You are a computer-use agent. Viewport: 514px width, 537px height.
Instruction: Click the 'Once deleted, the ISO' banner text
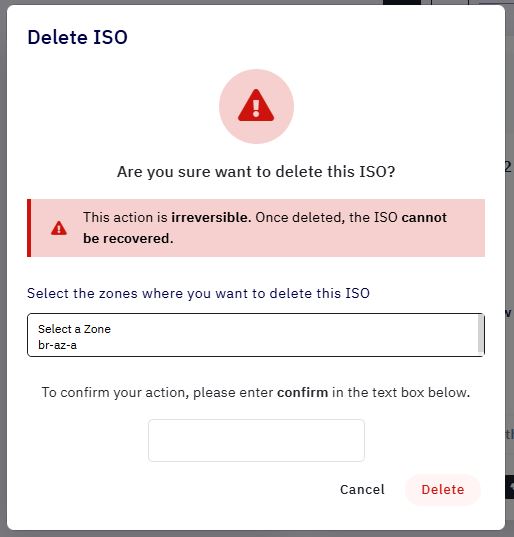coord(326,217)
